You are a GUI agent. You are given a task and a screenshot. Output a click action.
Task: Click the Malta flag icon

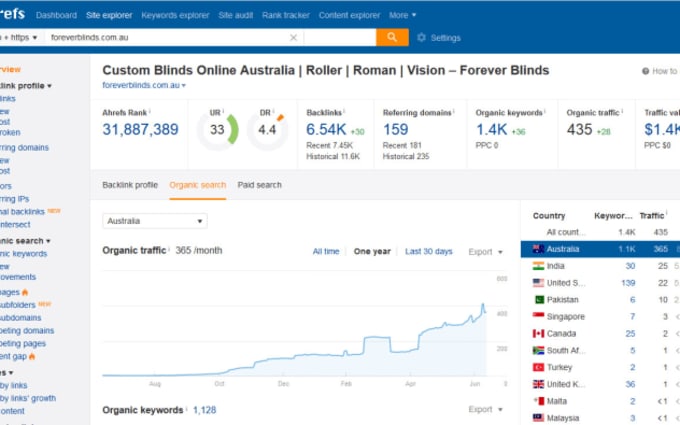click(538, 401)
